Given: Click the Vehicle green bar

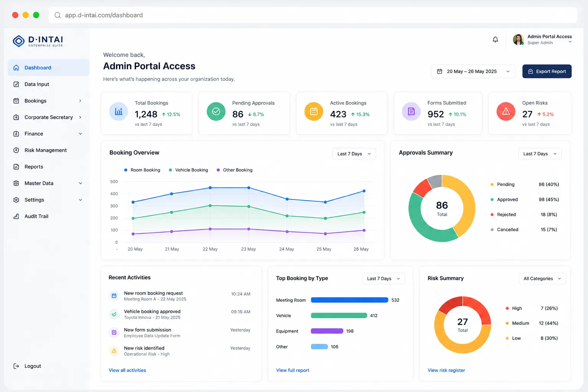Looking at the screenshot, I should tap(339, 315).
